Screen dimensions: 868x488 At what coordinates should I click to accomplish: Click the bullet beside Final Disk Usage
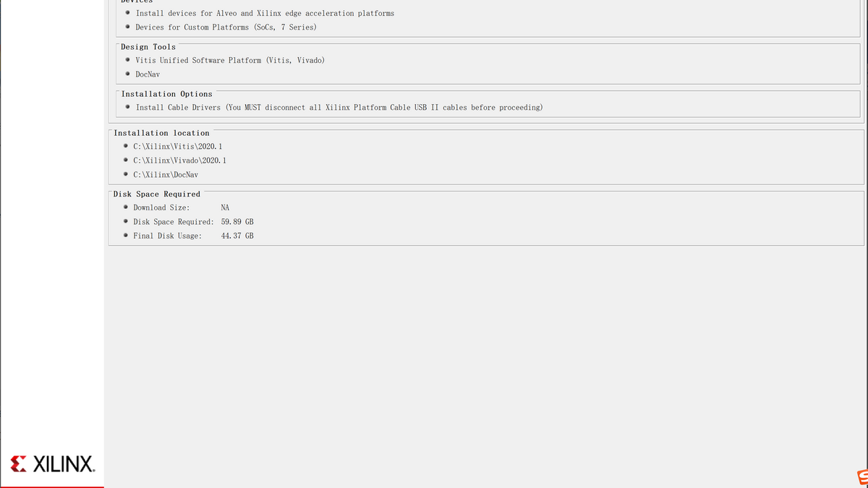tap(125, 236)
